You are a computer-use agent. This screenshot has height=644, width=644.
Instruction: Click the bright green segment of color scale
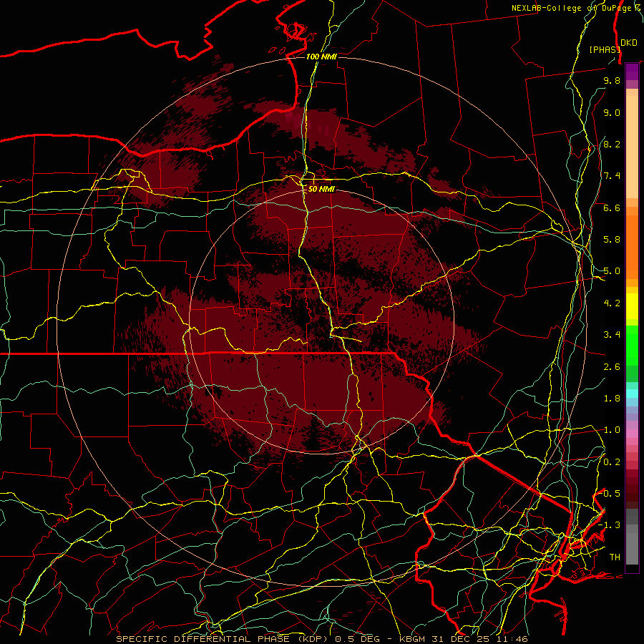[x=632, y=344]
